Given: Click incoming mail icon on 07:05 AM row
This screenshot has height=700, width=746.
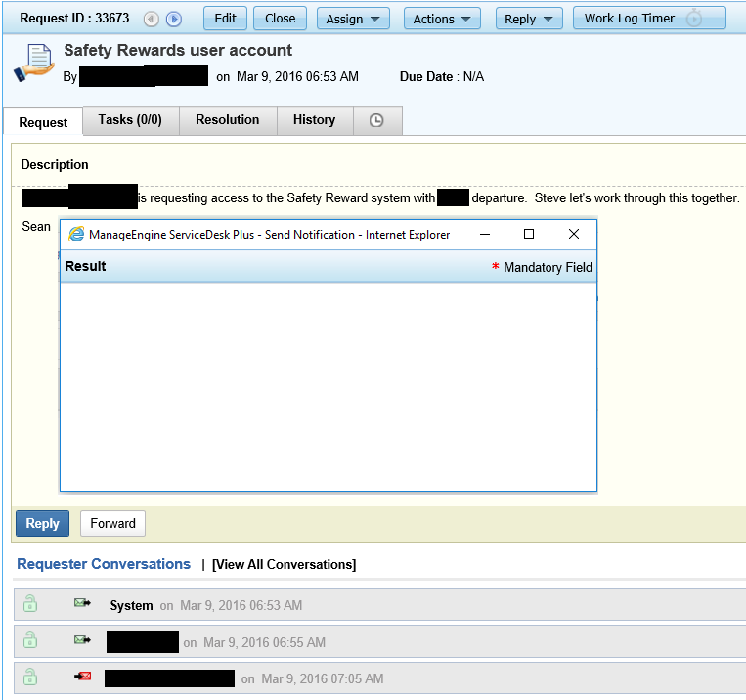Looking at the screenshot, I should [83, 677].
